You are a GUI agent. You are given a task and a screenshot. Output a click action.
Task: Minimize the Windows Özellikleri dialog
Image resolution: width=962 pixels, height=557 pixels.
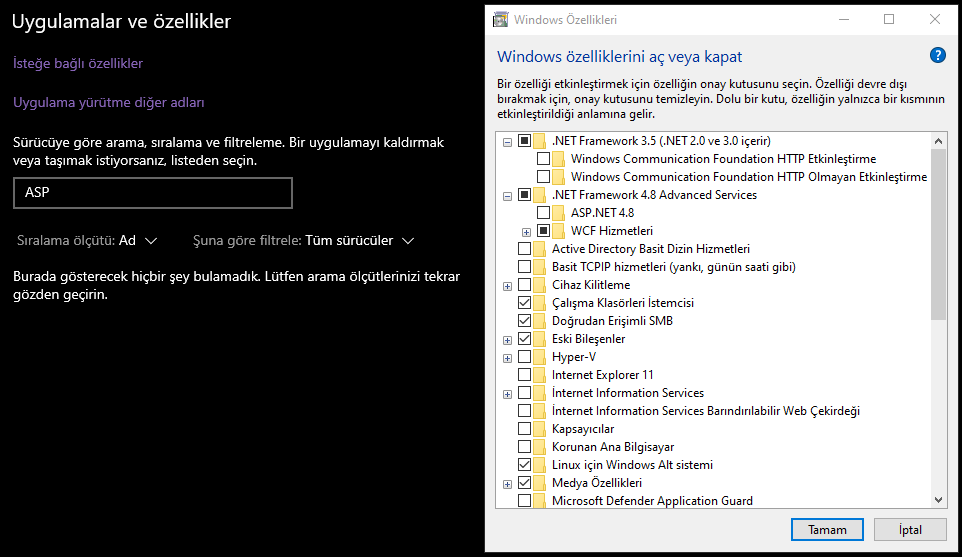click(844, 20)
